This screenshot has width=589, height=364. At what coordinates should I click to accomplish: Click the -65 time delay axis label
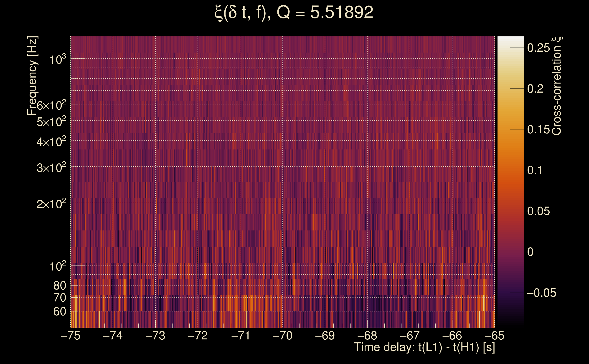click(494, 336)
